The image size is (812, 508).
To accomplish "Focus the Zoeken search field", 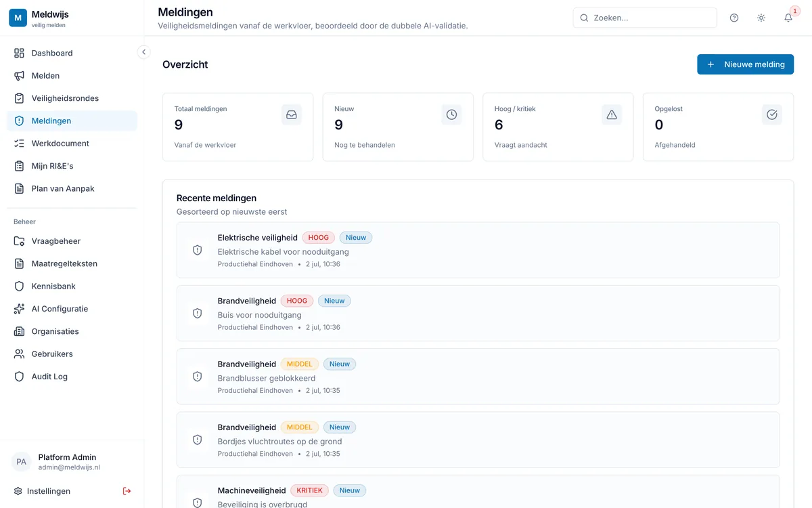I will click(x=645, y=18).
